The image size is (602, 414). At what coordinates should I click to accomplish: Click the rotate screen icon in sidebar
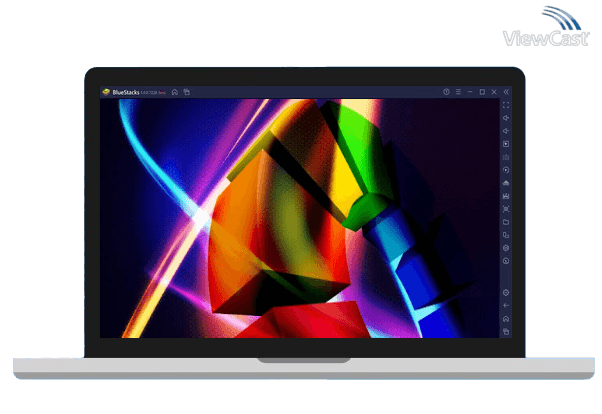[x=506, y=235]
